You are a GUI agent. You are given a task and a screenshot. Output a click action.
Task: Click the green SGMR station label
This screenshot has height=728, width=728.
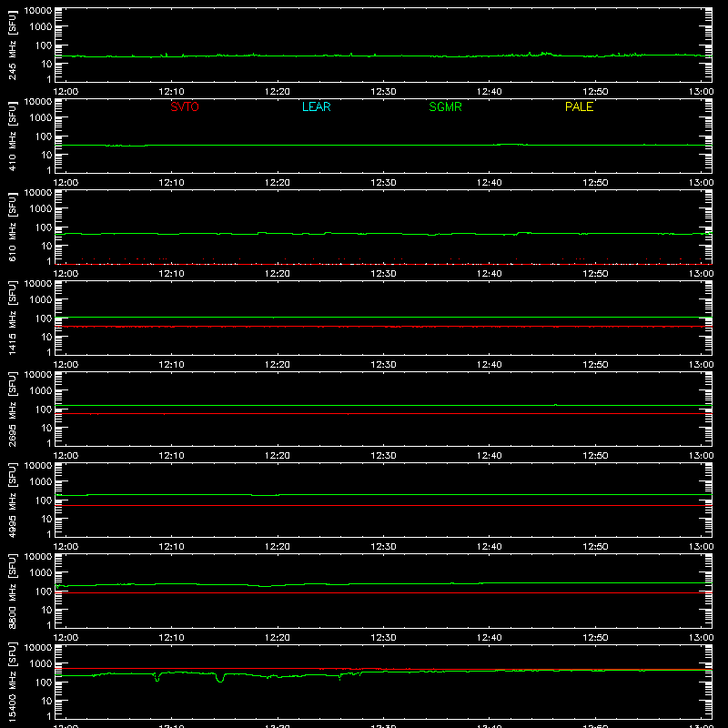point(445,106)
